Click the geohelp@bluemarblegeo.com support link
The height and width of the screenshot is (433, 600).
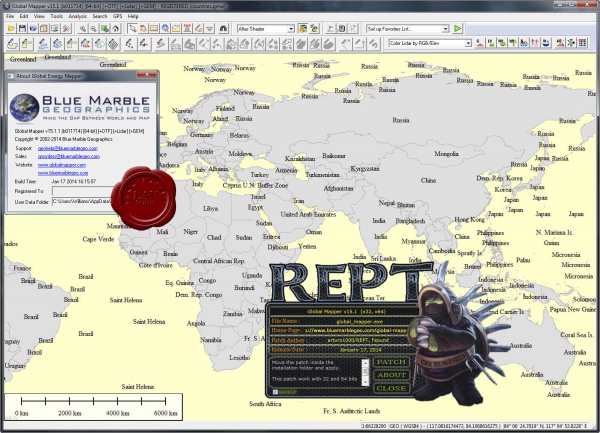pos(68,148)
